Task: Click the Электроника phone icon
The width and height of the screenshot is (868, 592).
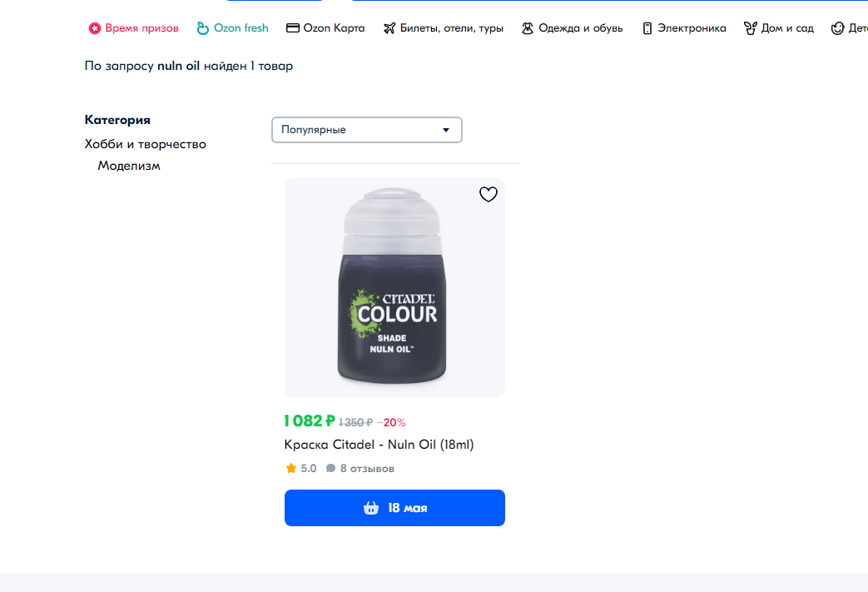Action: (x=647, y=28)
